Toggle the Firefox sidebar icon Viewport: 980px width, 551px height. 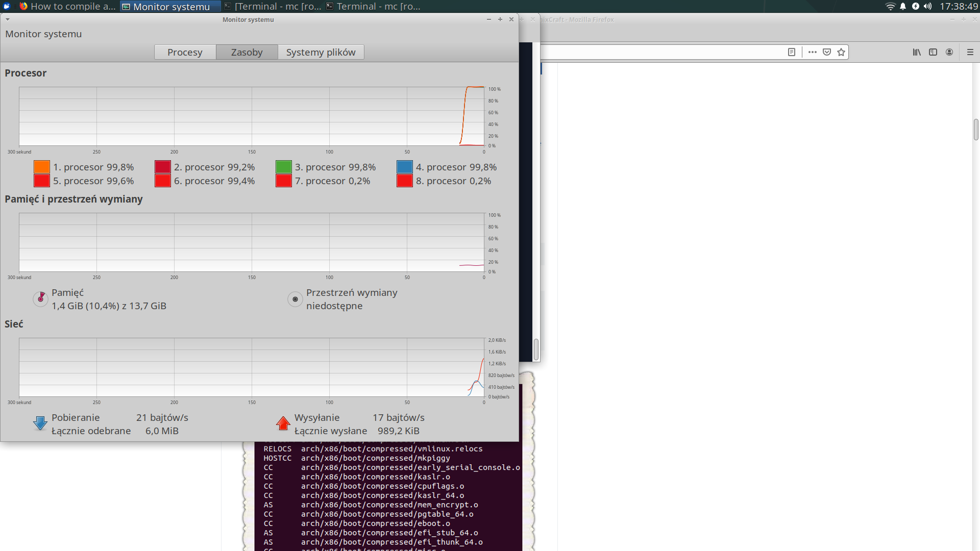click(x=933, y=52)
